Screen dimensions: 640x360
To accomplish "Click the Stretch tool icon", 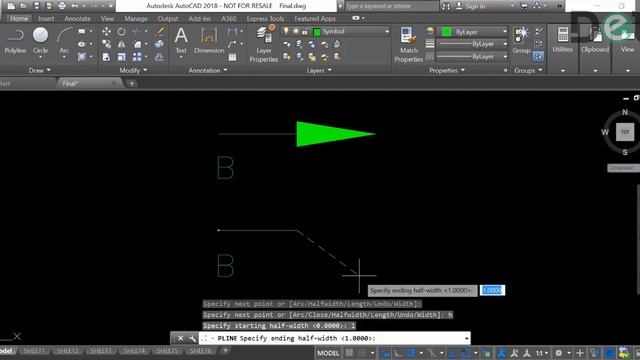I will 106,57.
